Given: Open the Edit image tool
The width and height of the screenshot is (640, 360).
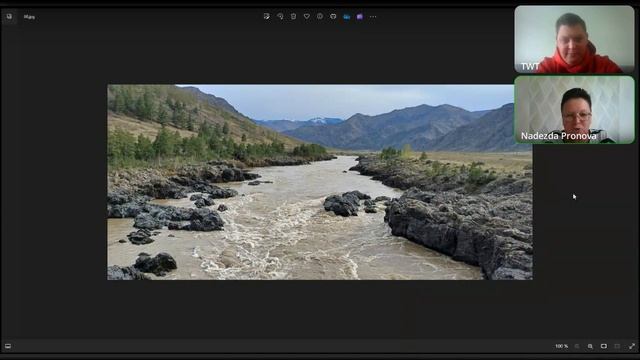Looking at the screenshot, I should (x=267, y=17).
